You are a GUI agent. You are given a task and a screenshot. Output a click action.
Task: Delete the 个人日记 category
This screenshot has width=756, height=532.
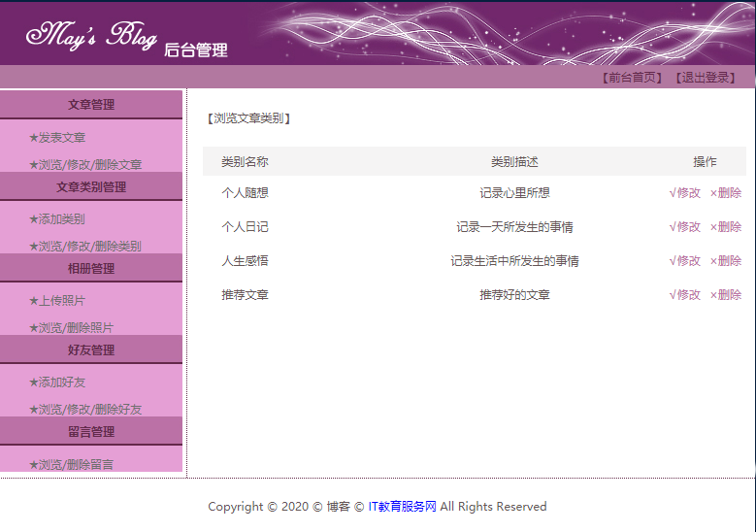pyautogui.click(x=726, y=227)
